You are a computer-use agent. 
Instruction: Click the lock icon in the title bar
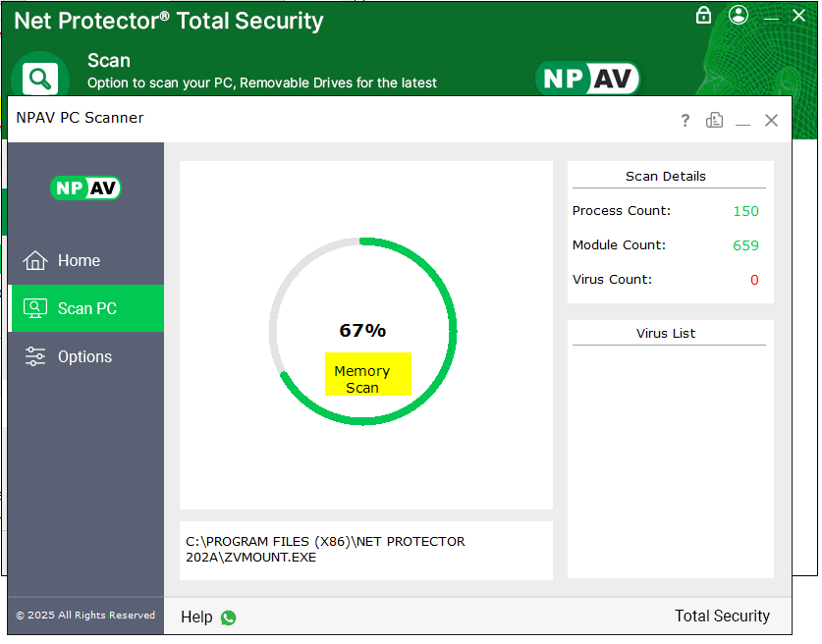coord(703,15)
